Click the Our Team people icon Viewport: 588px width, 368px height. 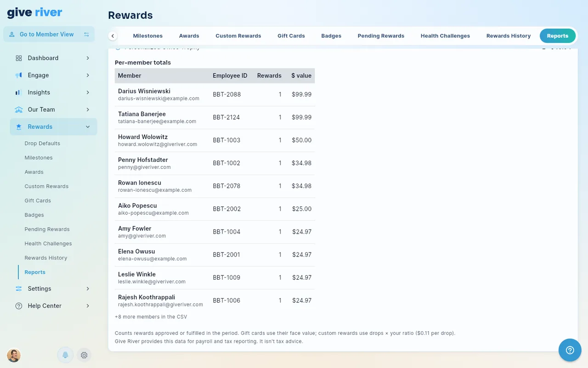click(x=19, y=109)
